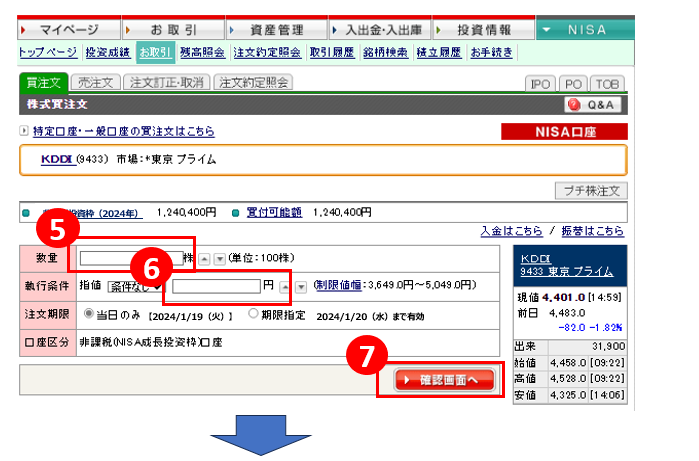Open the TOB tab
The width and height of the screenshot is (699, 461).
607,84
